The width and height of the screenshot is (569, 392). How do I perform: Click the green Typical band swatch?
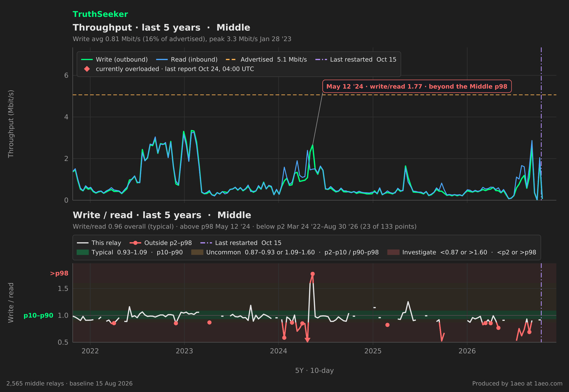pos(82,252)
